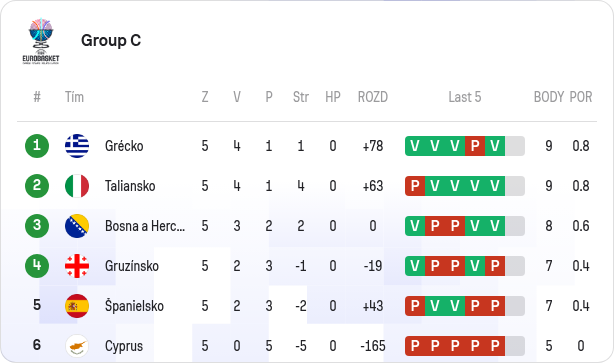The image size is (614, 363).
Task: Click the green rank 4 badge
Action: [x=37, y=266]
